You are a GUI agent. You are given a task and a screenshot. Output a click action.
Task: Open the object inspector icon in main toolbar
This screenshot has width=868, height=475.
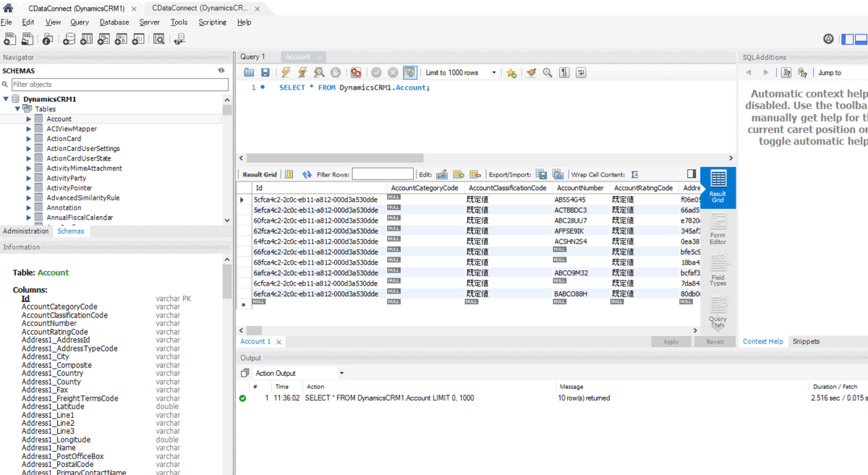point(48,39)
